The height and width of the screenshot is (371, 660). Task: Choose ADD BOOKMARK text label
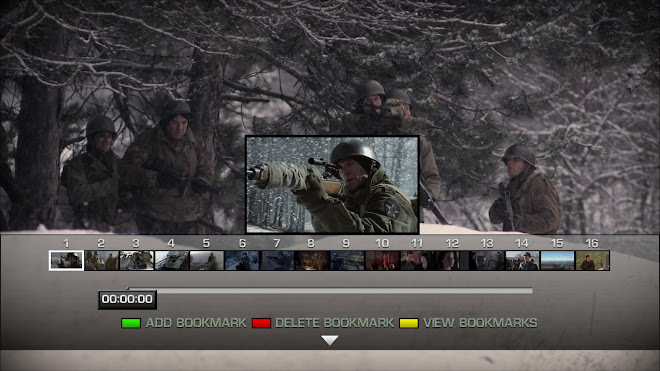(196, 323)
